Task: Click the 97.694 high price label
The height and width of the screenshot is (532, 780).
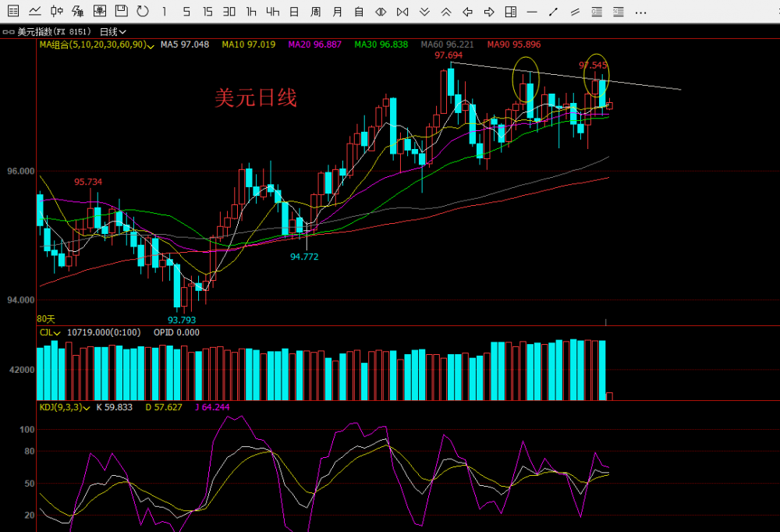Action: click(448, 55)
